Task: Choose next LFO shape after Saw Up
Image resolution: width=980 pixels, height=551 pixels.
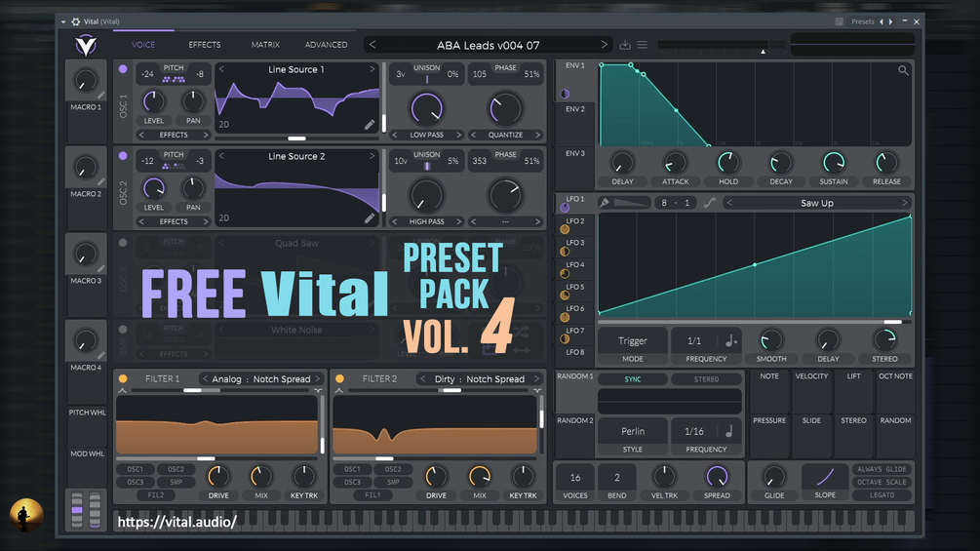Action: click(904, 203)
